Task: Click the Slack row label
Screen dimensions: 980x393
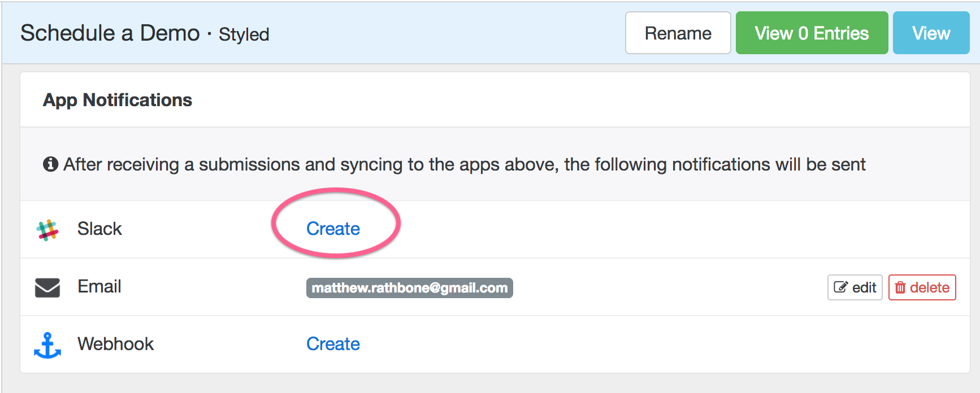Action: (x=99, y=229)
